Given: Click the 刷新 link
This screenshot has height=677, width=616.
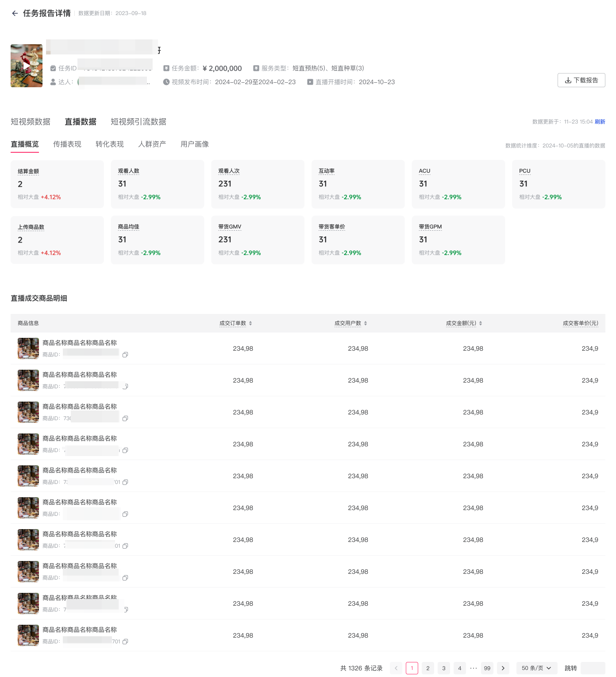Looking at the screenshot, I should coord(600,122).
